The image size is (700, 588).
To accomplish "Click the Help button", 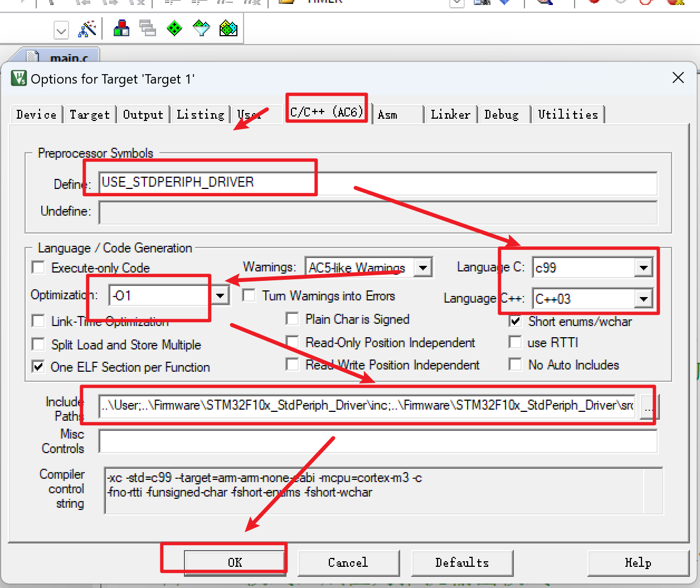I will 638,562.
